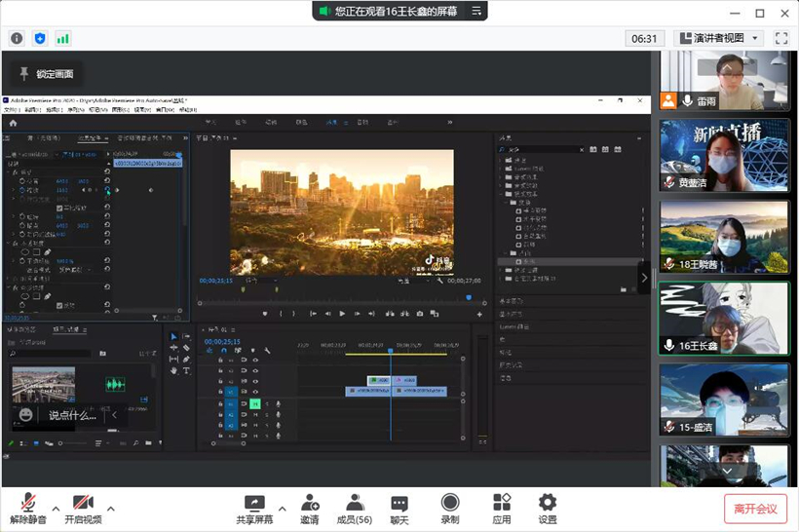The height and width of the screenshot is (532, 799).
Task: Open the 应用 apps icon
Action: (502, 509)
